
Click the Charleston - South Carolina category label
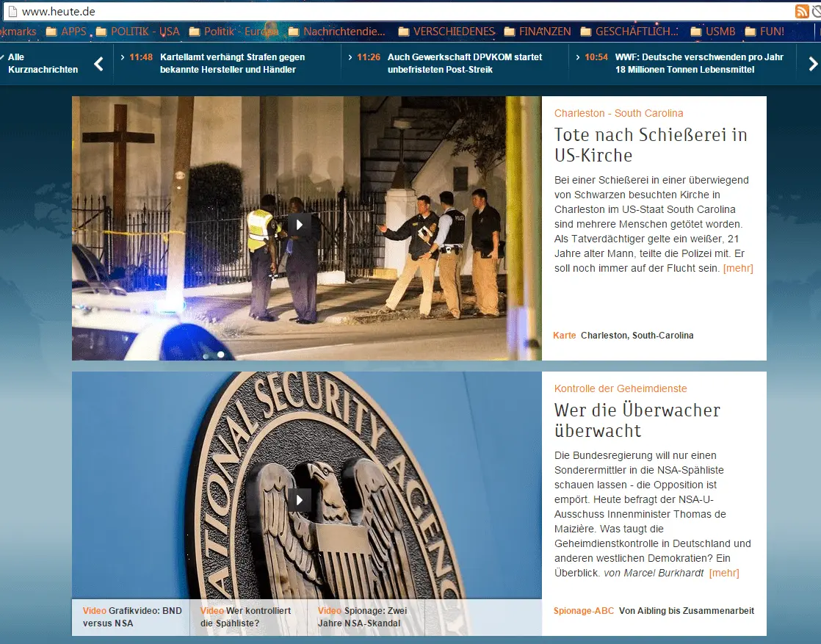click(618, 113)
